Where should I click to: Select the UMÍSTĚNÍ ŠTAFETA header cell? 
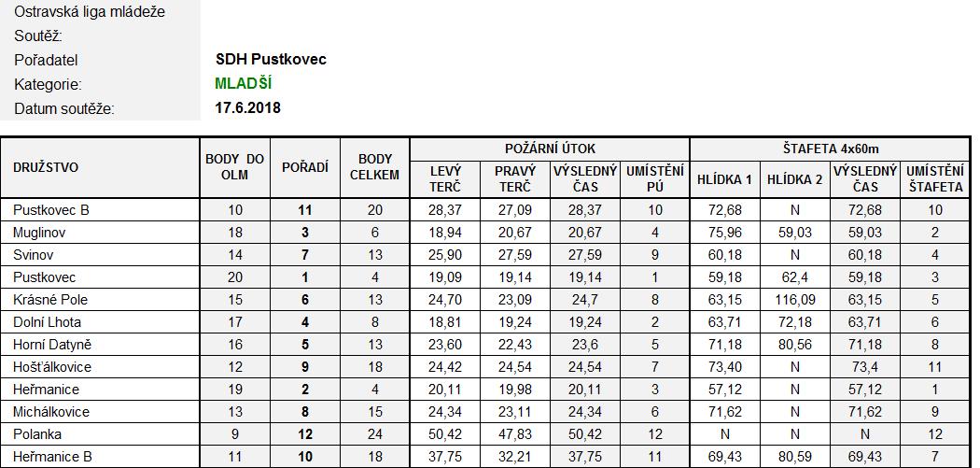tap(935, 179)
